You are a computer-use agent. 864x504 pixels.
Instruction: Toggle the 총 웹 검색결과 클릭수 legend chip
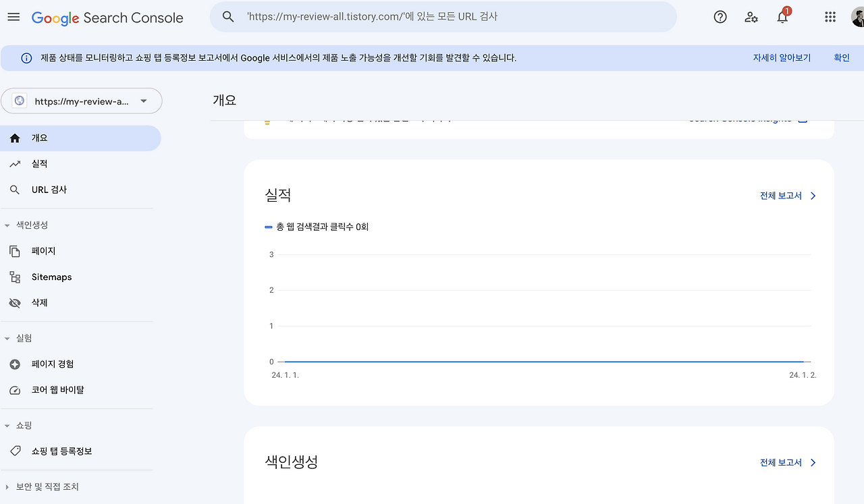(317, 227)
